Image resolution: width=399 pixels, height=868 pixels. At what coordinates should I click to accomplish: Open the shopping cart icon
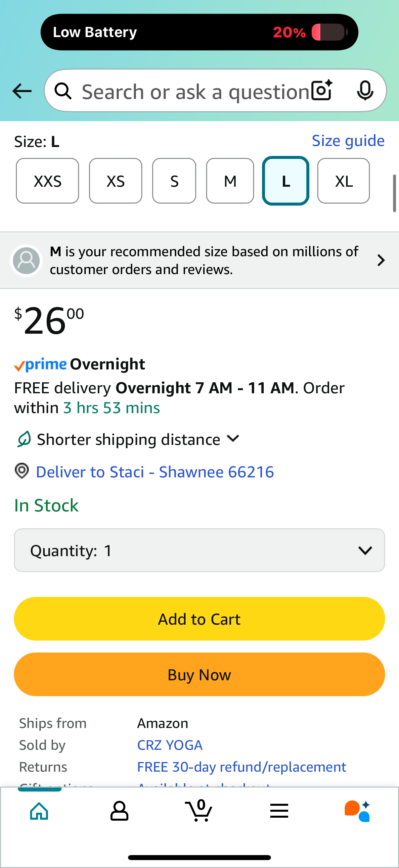click(x=199, y=810)
